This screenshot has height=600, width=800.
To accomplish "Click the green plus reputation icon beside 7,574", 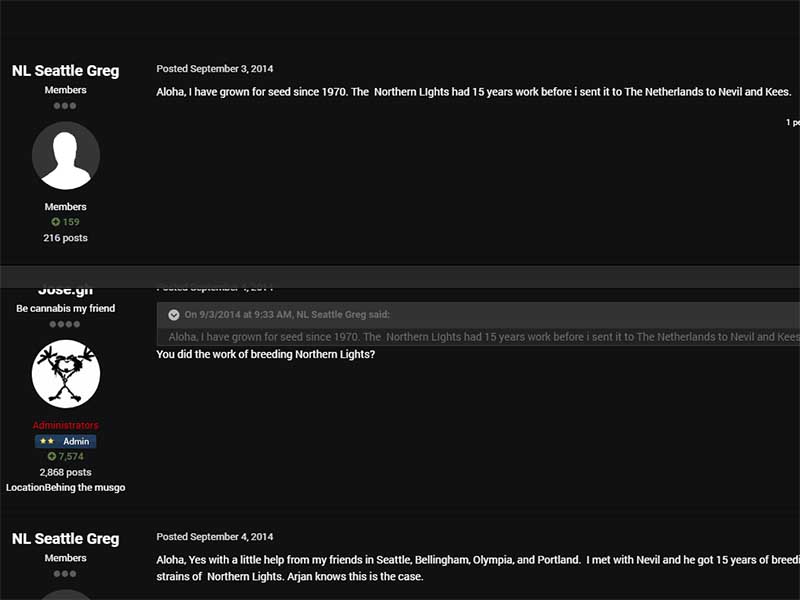I will 52,457.
